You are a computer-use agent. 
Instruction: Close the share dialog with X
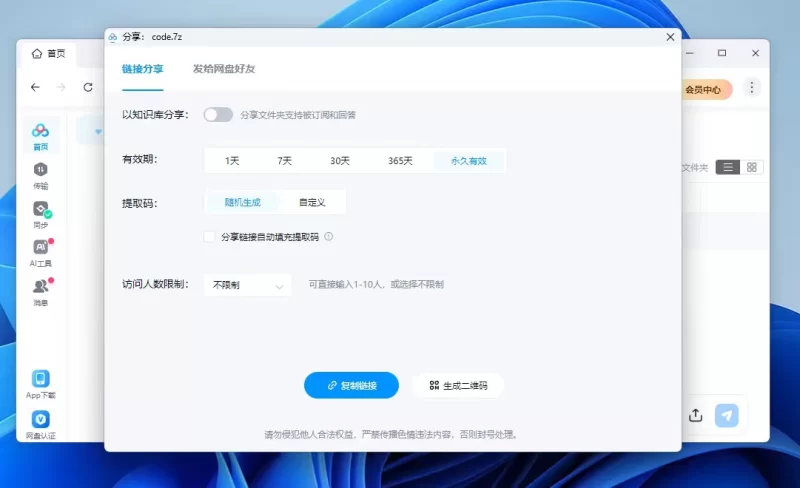pyautogui.click(x=670, y=37)
